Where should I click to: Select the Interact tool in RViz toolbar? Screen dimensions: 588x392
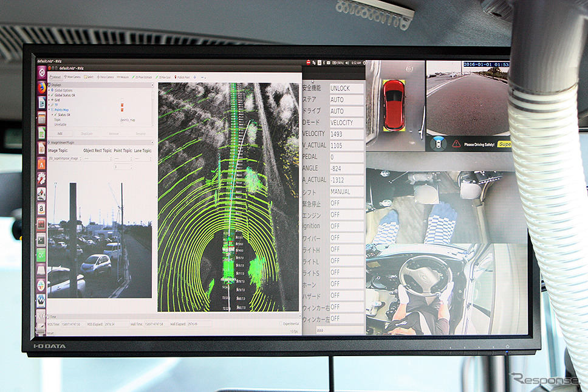(x=55, y=77)
